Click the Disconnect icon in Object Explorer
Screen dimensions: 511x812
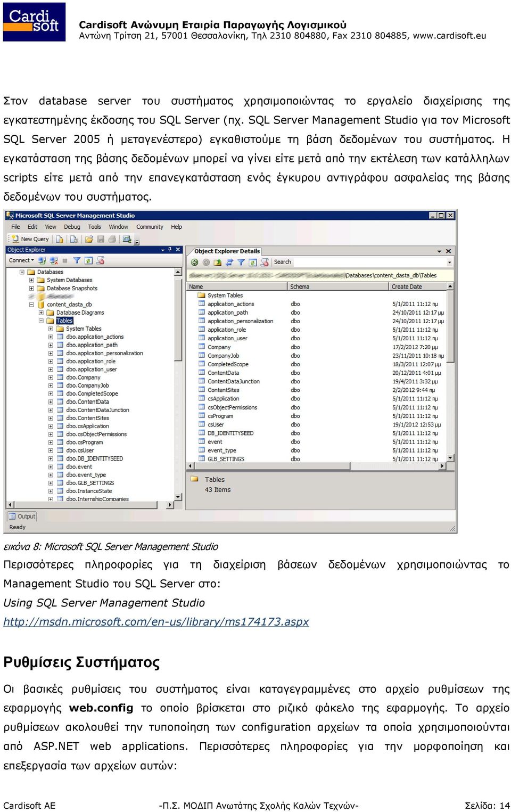pos(54,260)
